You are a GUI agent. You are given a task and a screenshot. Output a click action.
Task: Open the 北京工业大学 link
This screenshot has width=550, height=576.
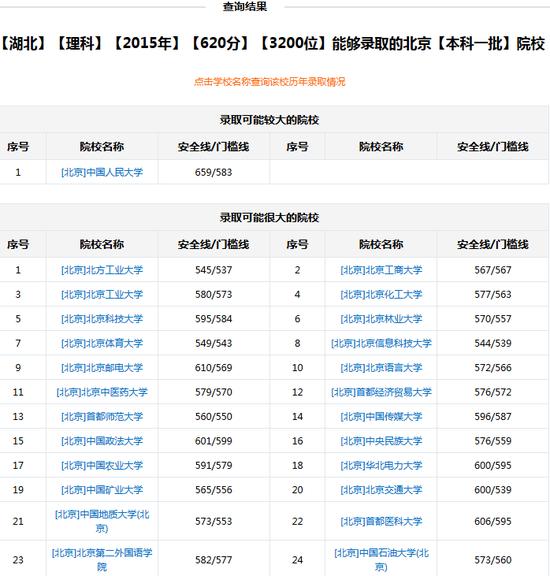102,294
